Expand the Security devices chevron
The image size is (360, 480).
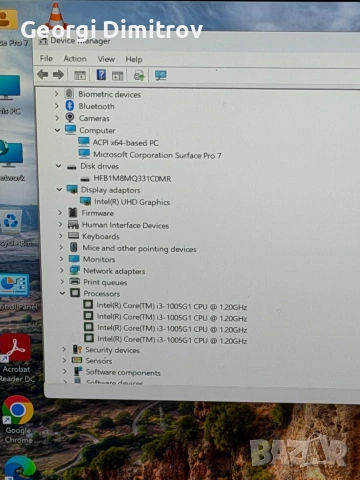click(64, 349)
